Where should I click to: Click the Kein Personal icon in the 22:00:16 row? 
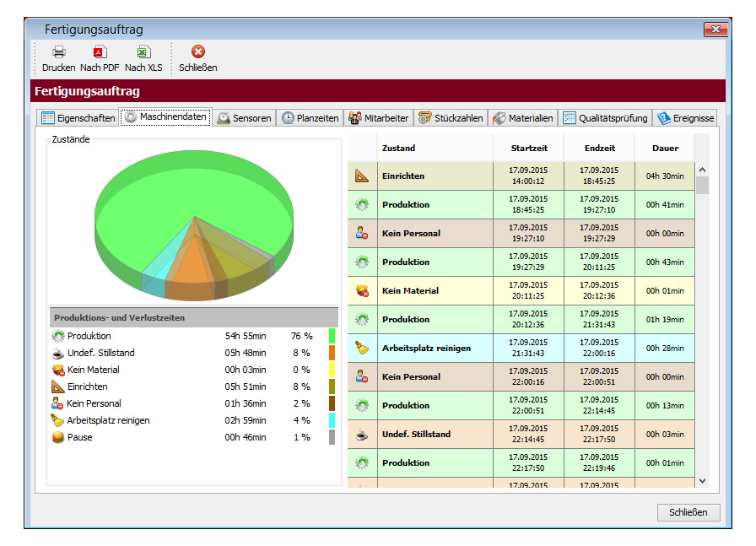pyautogui.click(x=362, y=376)
